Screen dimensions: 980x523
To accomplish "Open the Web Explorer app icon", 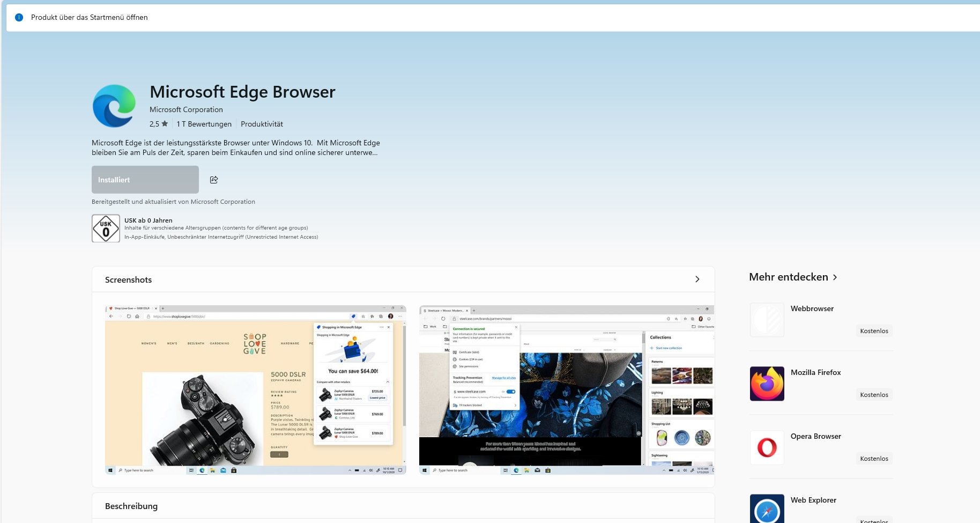I will pyautogui.click(x=767, y=509).
